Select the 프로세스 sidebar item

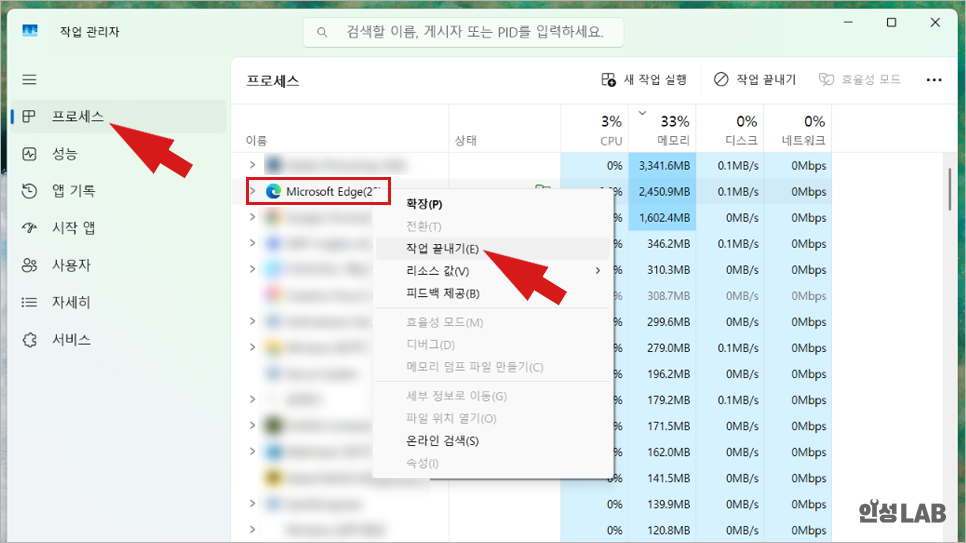119,116
